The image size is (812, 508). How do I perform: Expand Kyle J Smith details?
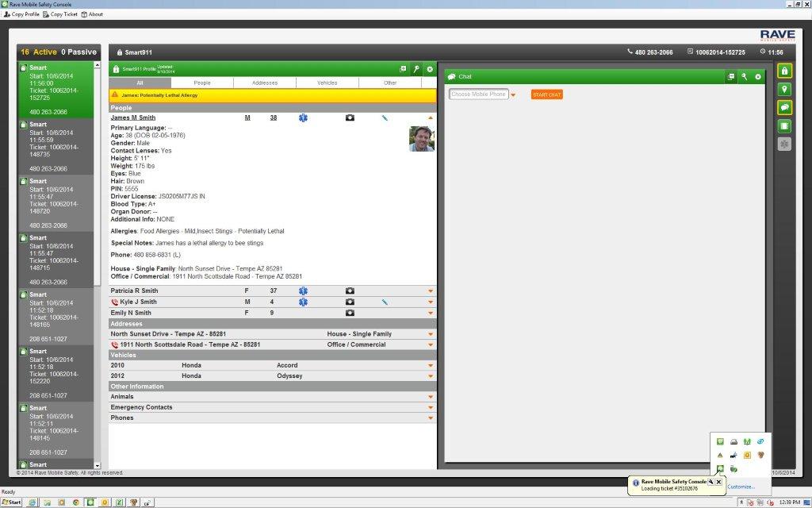[431, 302]
